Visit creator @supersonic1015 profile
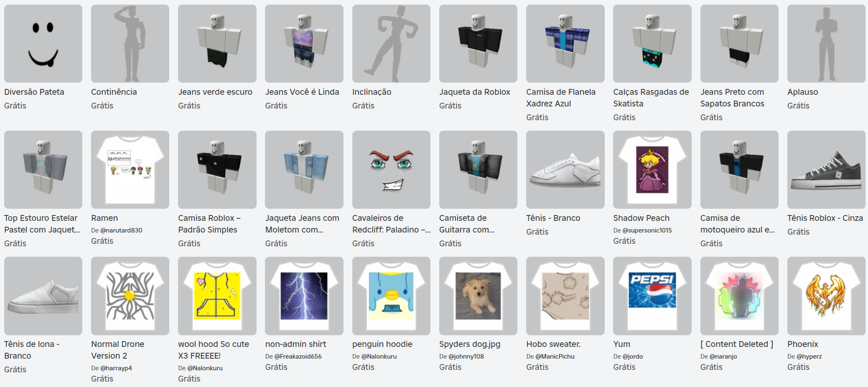 click(647, 230)
